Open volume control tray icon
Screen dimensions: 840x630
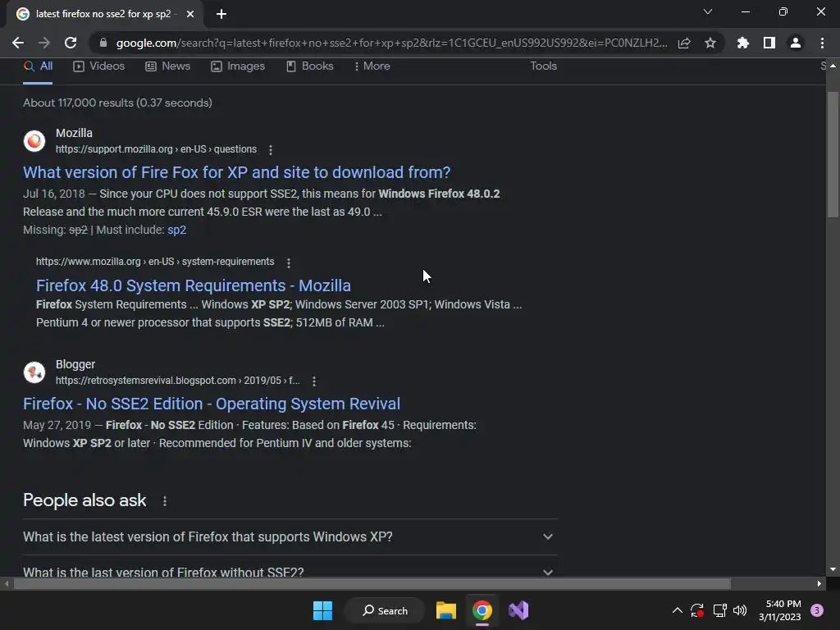pyautogui.click(x=740, y=610)
